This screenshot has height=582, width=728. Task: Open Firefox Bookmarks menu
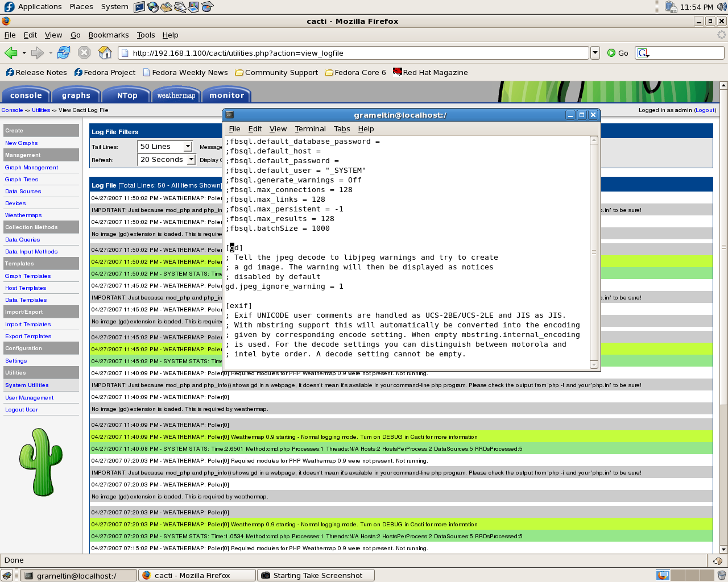pos(109,35)
